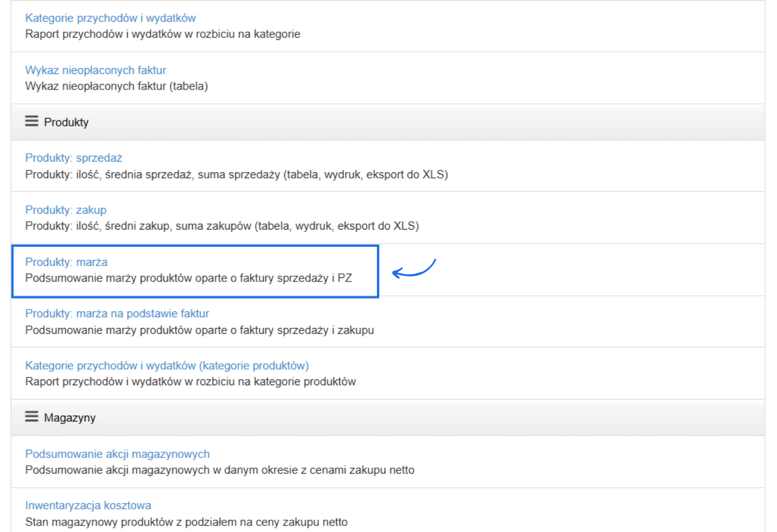Click description starting 'Stan magazynowy produktów'
777x532 pixels.
point(186,522)
